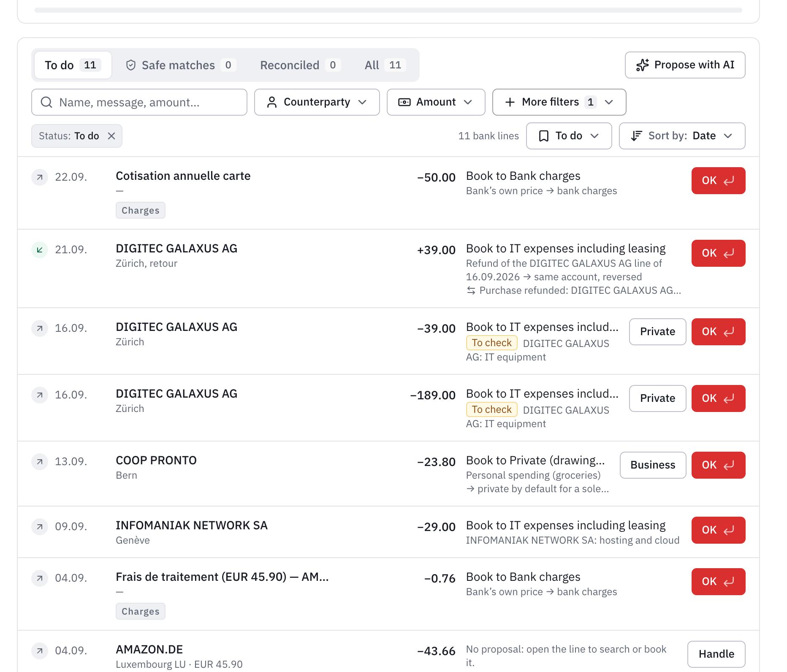787x672 pixels.
Task: Click the shield icon on Safe matches tab
Action: (131, 65)
